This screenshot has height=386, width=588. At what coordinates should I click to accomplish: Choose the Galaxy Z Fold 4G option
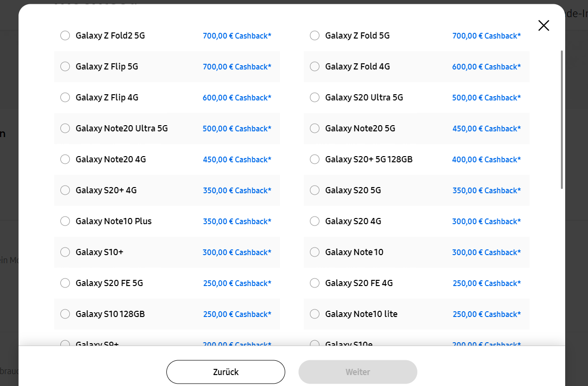tap(315, 67)
